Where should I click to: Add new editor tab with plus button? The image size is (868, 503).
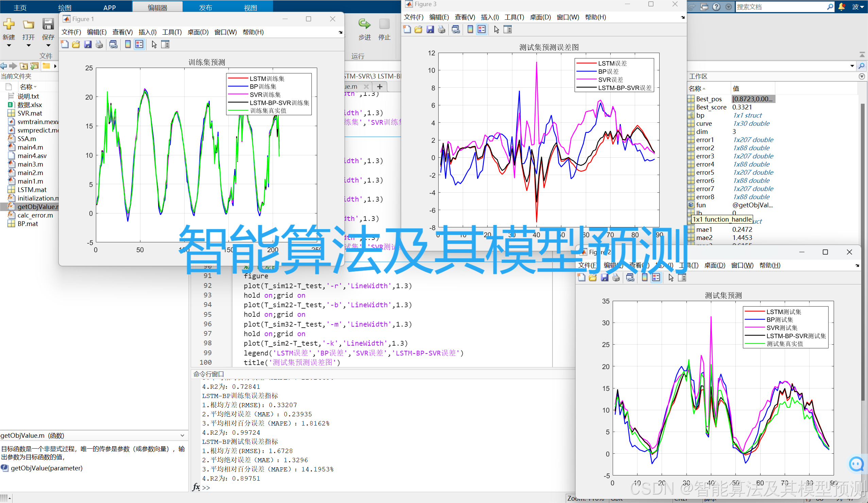(379, 87)
